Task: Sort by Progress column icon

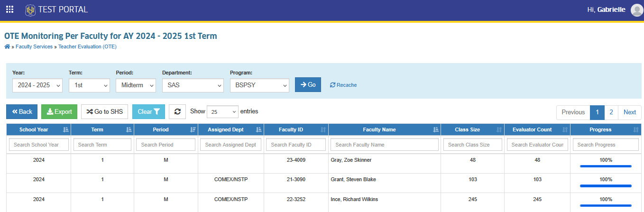Action: tap(636, 129)
